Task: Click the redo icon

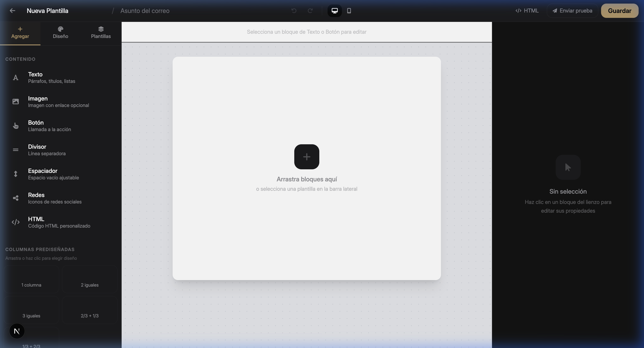Action: (x=310, y=11)
